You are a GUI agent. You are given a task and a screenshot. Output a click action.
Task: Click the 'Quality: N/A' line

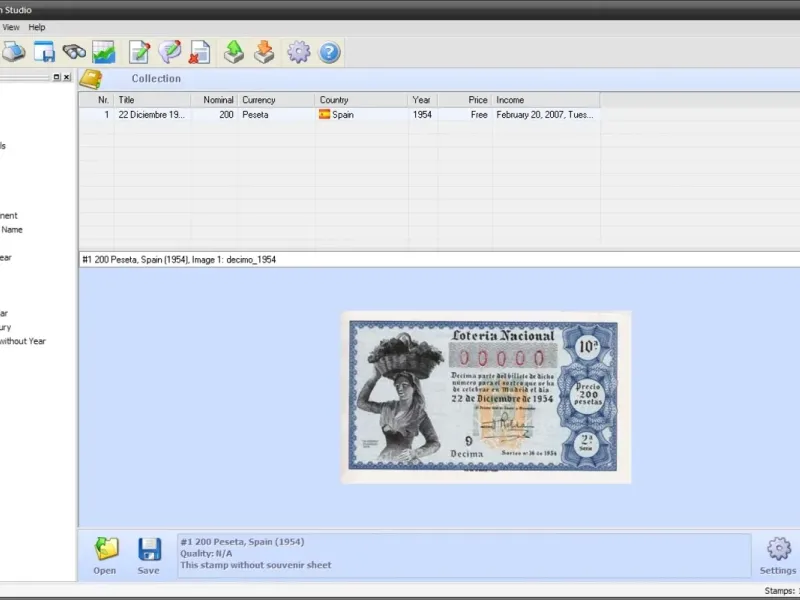pos(206,554)
